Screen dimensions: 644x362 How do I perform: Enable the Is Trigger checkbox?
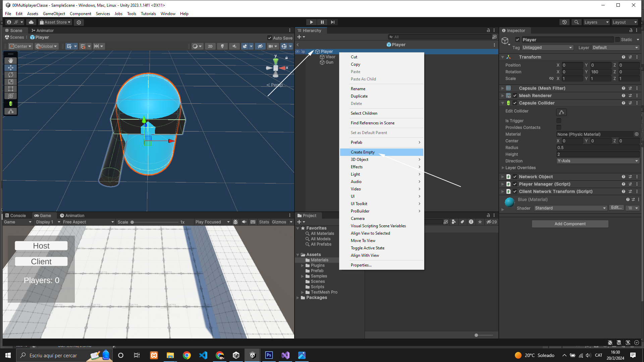(x=558, y=121)
